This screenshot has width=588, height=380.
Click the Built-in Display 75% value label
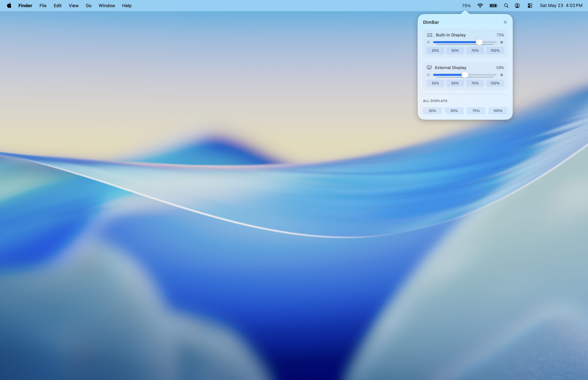[x=500, y=35]
